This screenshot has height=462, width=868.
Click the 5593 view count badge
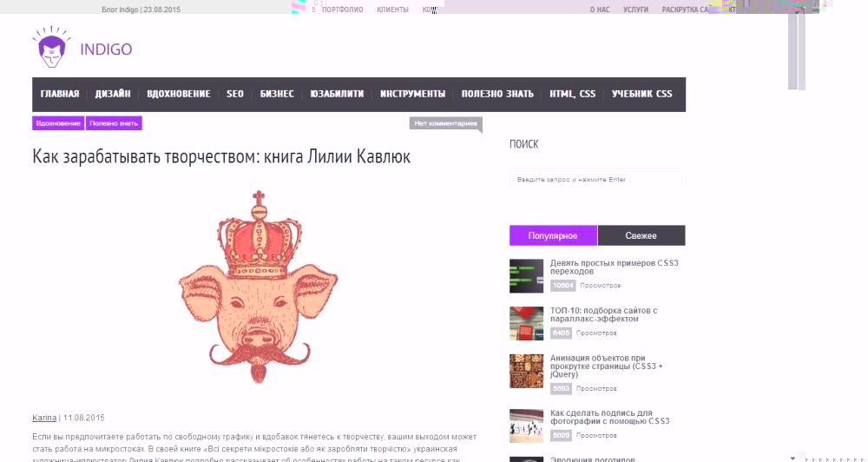point(561,388)
